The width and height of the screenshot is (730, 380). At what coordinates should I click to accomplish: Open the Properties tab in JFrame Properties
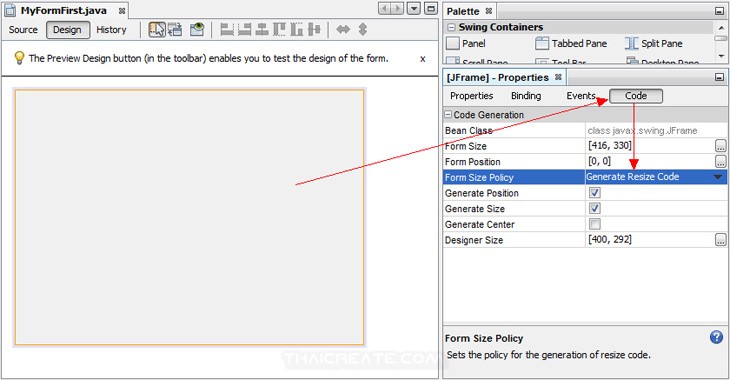(x=472, y=96)
